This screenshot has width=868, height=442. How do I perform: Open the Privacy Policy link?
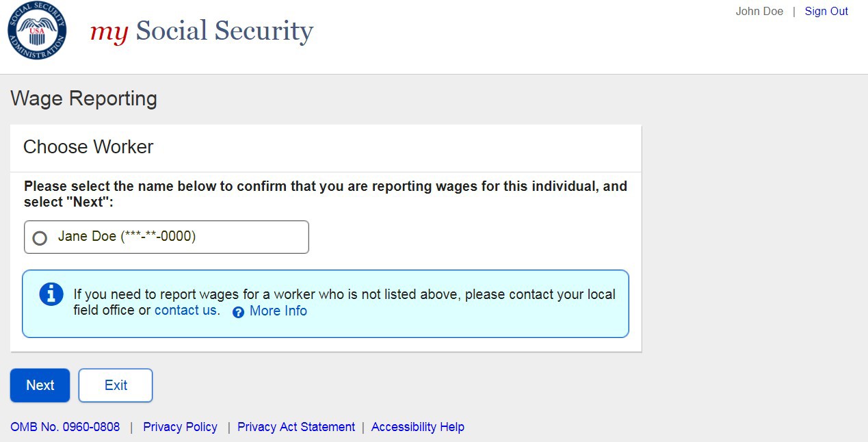tap(180, 427)
